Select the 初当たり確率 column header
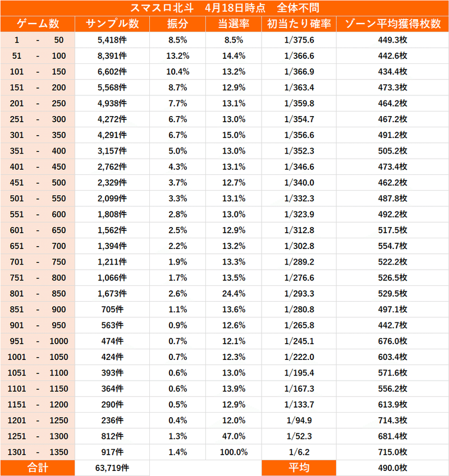 click(x=299, y=24)
